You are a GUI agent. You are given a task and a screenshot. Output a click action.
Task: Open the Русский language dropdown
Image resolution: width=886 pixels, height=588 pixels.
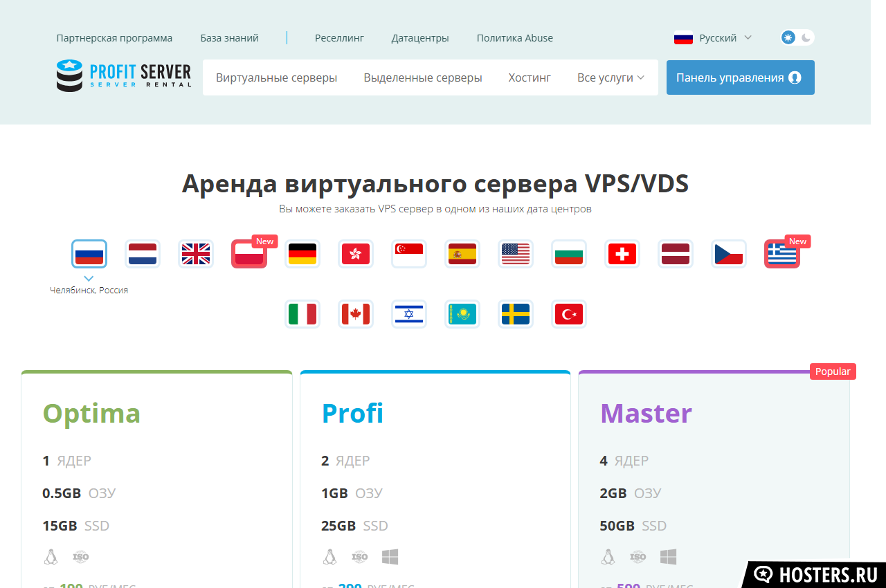pos(713,38)
